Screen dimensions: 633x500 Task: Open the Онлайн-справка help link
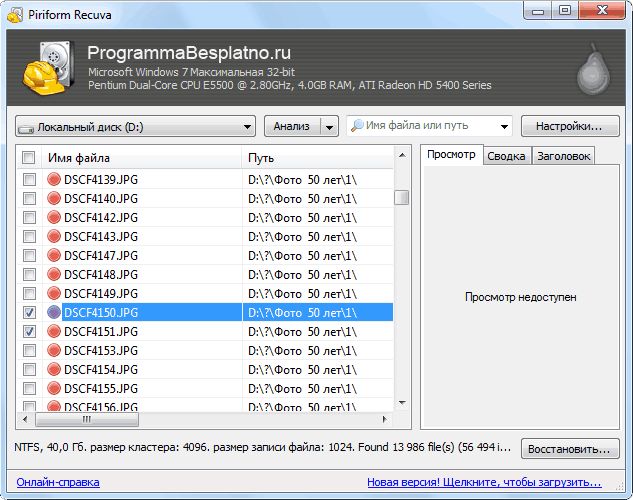click(58, 482)
